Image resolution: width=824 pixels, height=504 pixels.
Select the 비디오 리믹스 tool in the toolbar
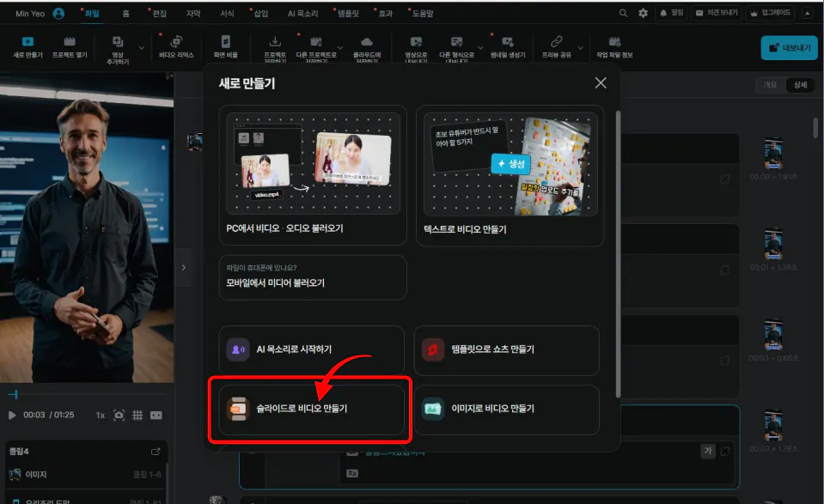tap(176, 46)
